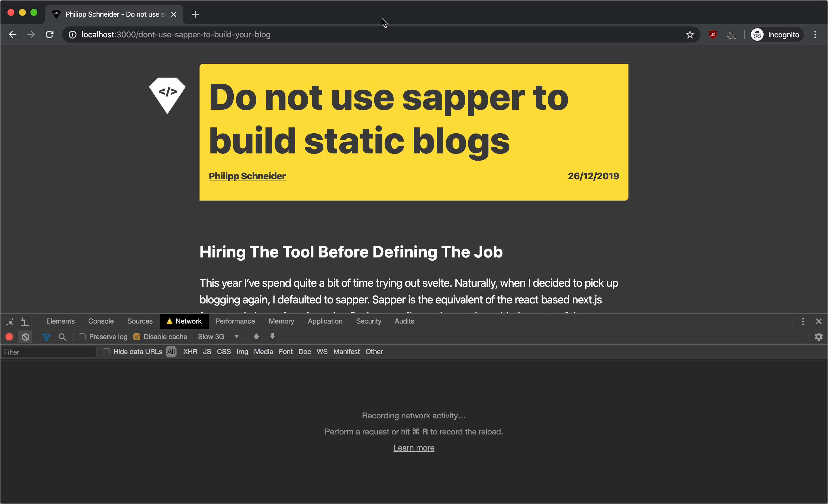Viewport: 828px width, 504px height.
Task: Open the network request filter funnel icon
Action: click(x=46, y=337)
